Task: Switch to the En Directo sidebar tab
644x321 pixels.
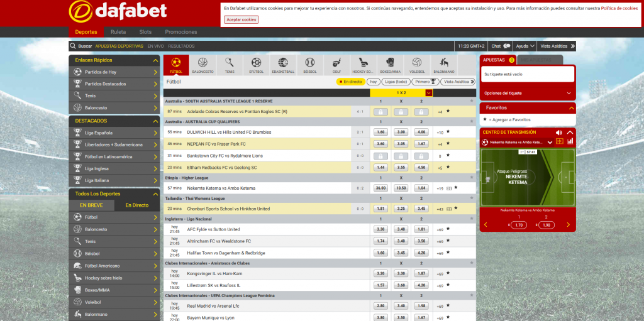Action: click(137, 205)
